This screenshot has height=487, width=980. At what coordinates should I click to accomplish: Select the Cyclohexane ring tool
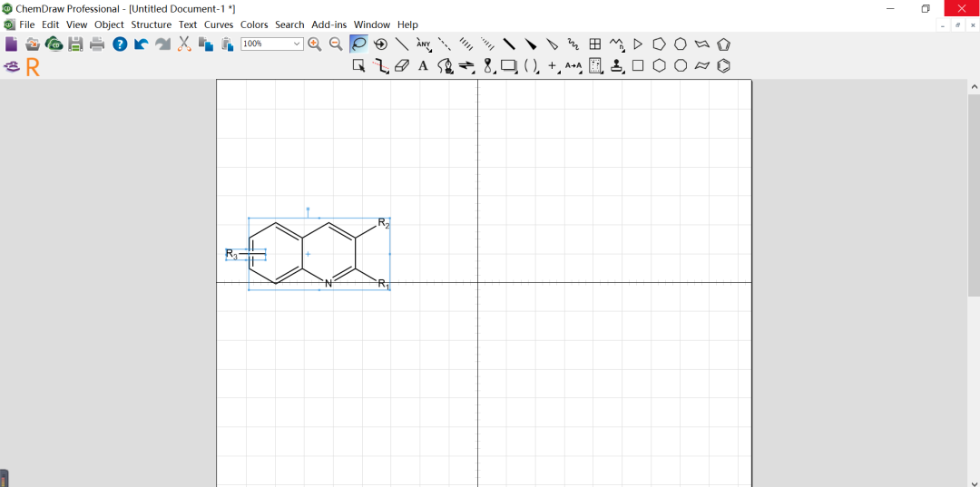click(659, 65)
